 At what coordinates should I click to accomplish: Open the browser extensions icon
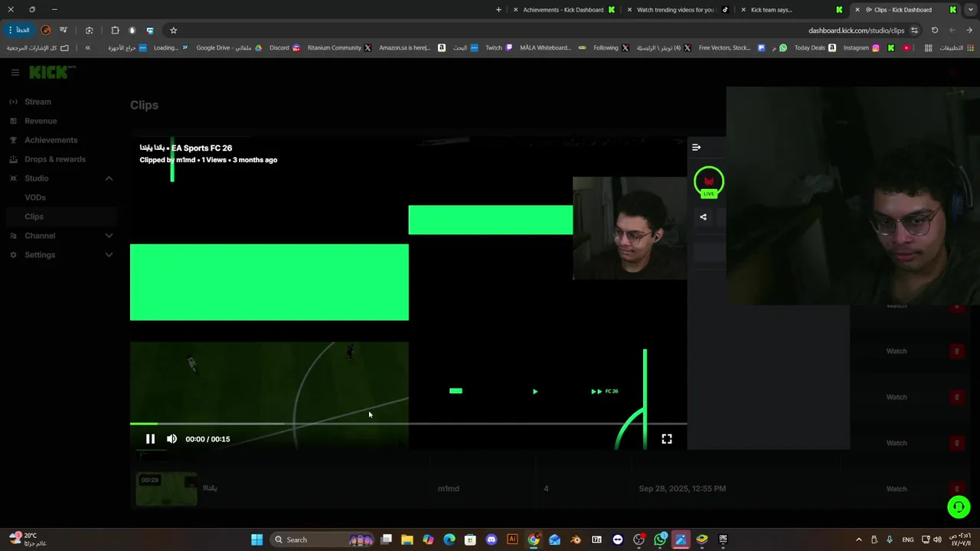click(115, 31)
